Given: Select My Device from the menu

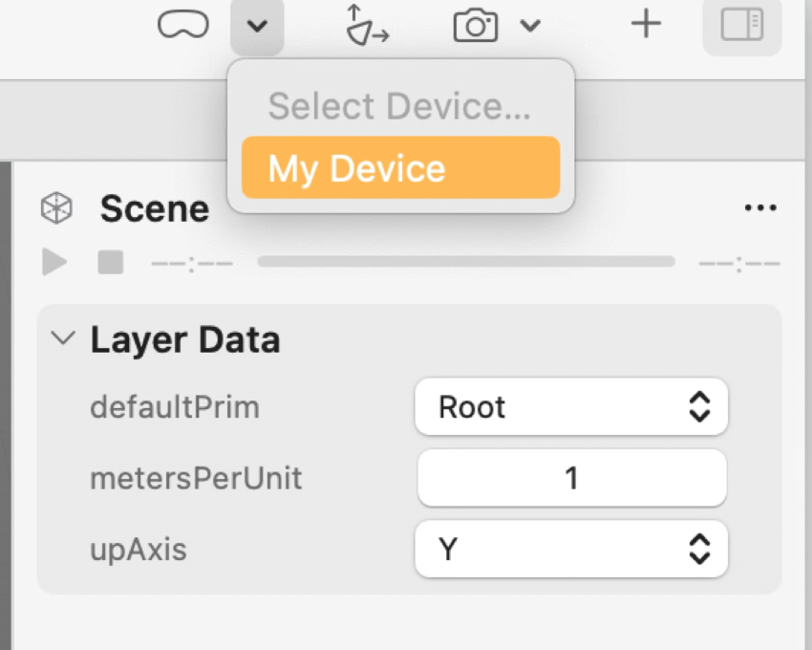Looking at the screenshot, I should pyautogui.click(x=400, y=168).
